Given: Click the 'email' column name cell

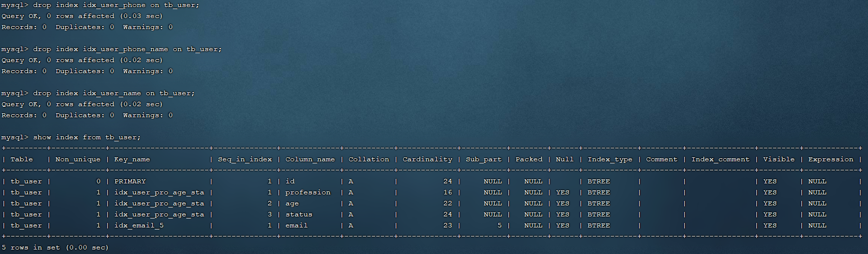Looking at the screenshot, I should pyautogui.click(x=297, y=225).
